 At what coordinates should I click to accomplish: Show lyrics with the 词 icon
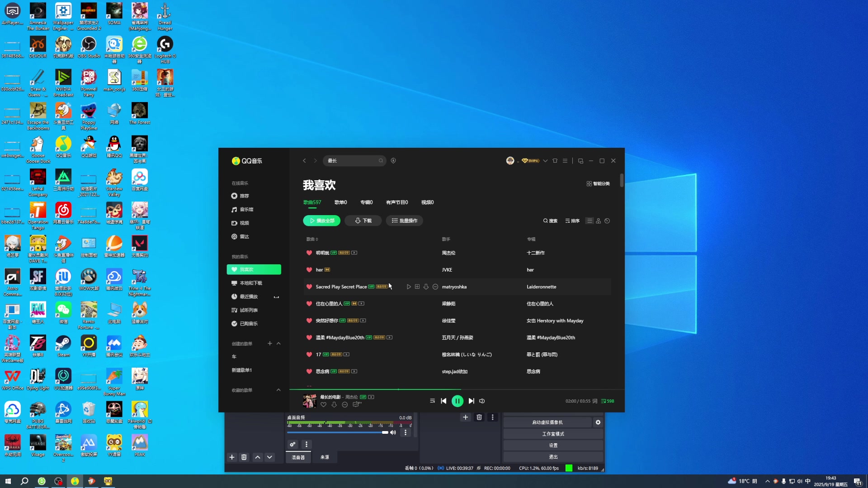coord(595,401)
